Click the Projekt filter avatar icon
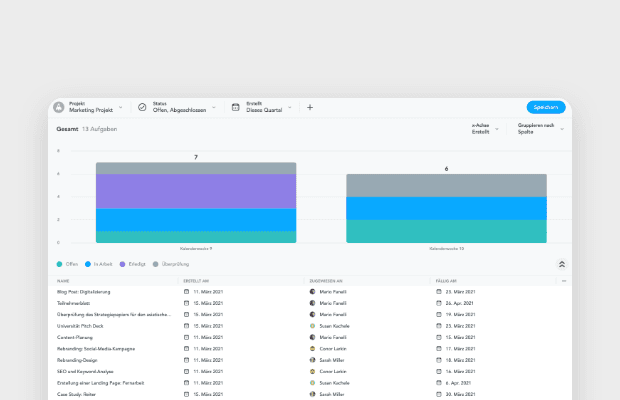The height and width of the screenshot is (400, 620). [x=59, y=107]
